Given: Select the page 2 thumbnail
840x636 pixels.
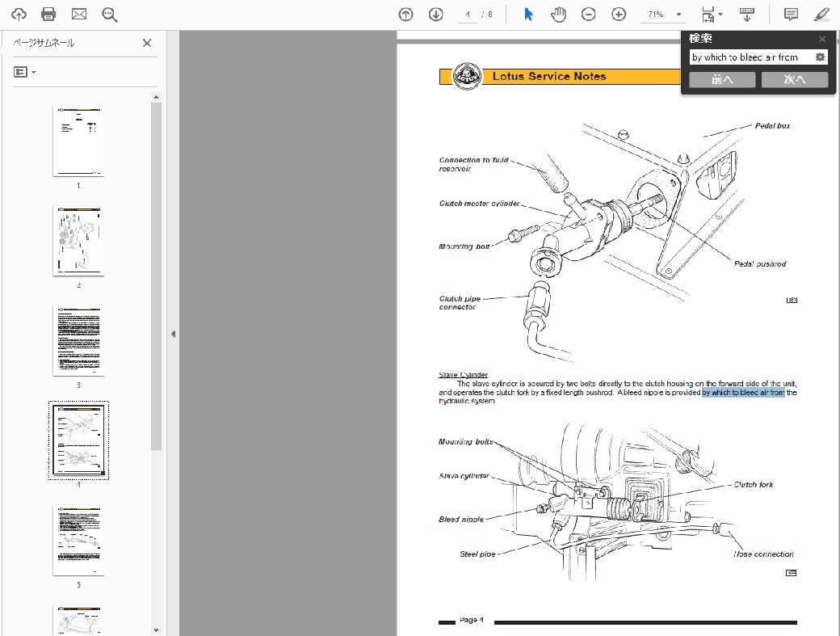Looking at the screenshot, I should 78,241.
